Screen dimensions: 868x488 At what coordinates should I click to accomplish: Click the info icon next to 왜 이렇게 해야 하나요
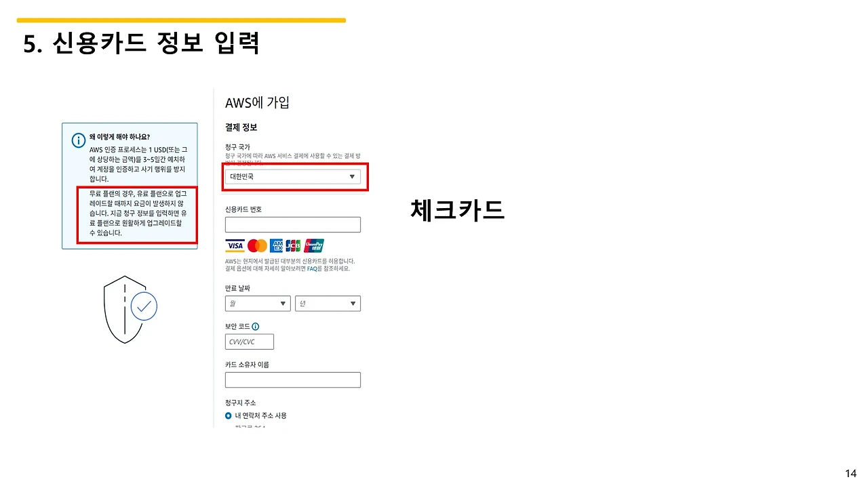78,140
